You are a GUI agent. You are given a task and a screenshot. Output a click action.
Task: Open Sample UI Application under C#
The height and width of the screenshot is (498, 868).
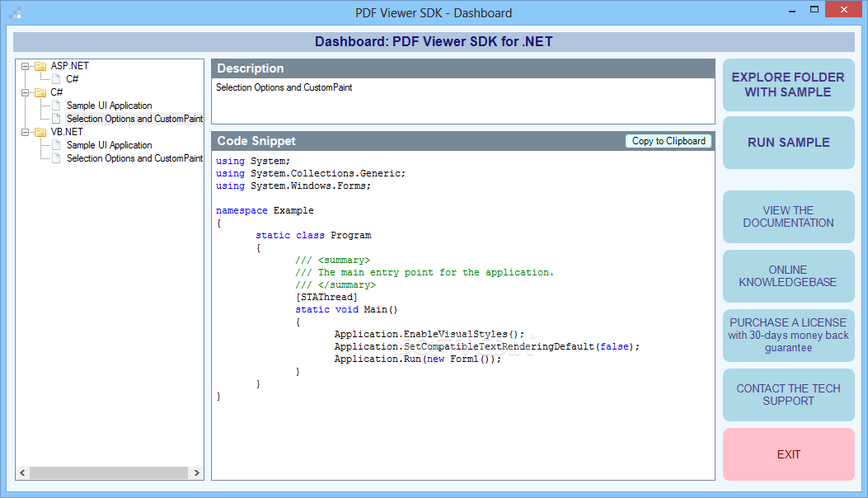coord(109,106)
